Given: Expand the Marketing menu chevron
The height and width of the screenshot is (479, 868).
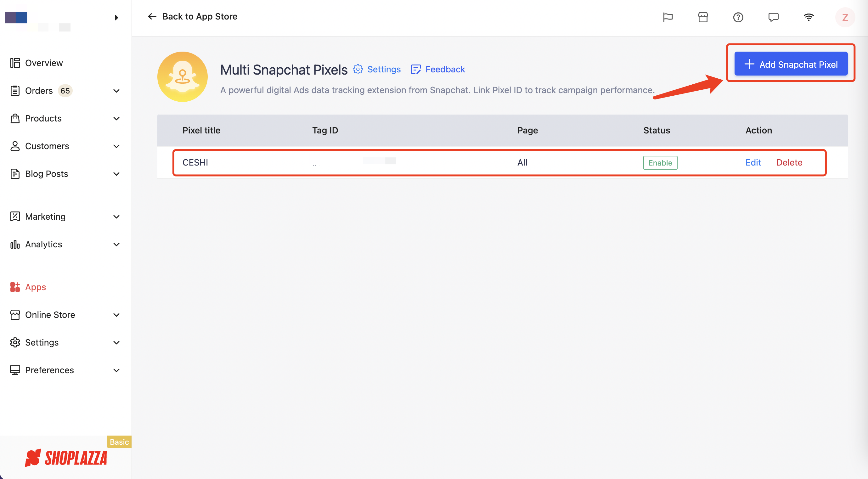Looking at the screenshot, I should click(116, 217).
